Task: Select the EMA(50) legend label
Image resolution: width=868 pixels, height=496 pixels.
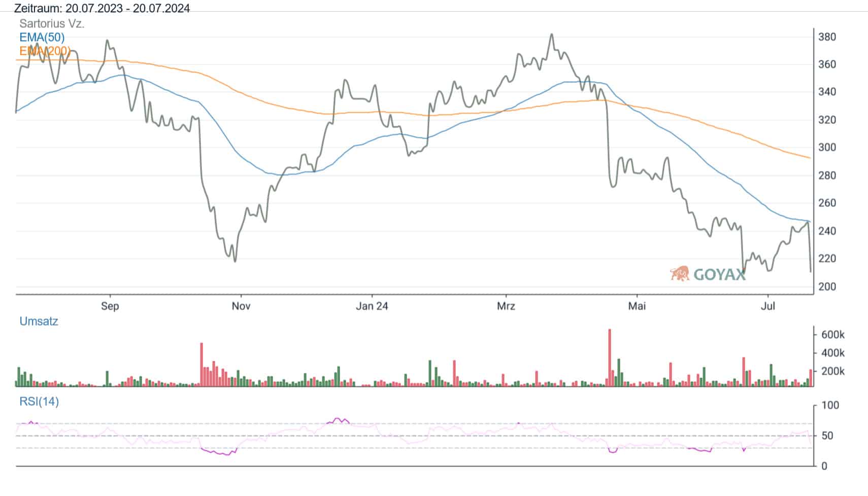Action: click(x=42, y=37)
